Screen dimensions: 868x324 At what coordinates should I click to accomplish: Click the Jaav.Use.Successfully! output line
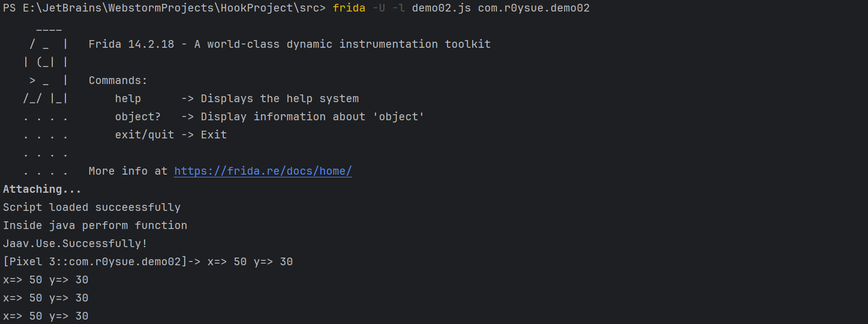tap(75, 244)
